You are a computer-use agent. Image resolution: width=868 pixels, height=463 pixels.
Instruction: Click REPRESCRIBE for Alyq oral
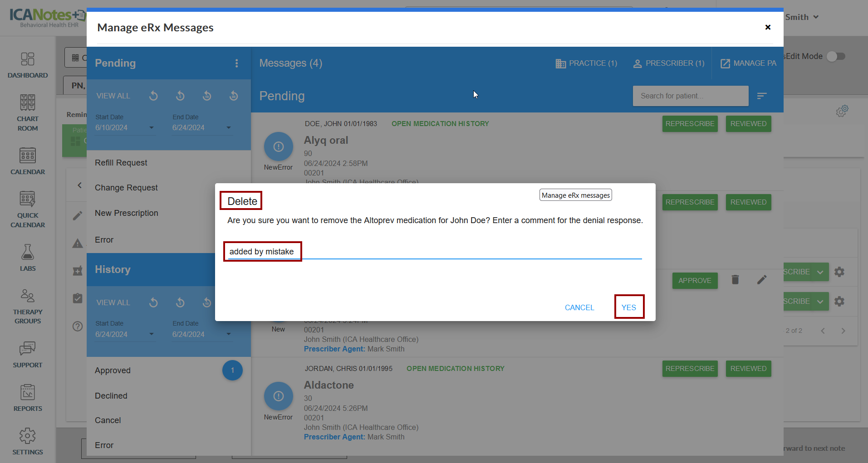point(690,124)
